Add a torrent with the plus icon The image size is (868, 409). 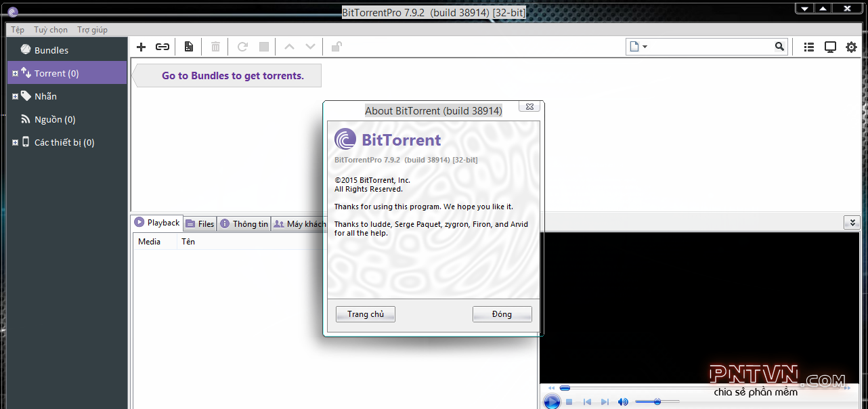[141, 47]
